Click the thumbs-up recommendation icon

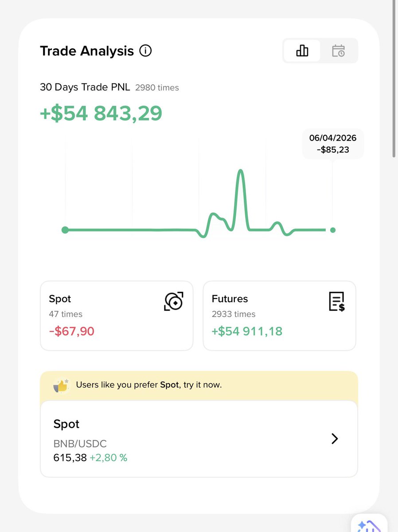click(61, 385)
